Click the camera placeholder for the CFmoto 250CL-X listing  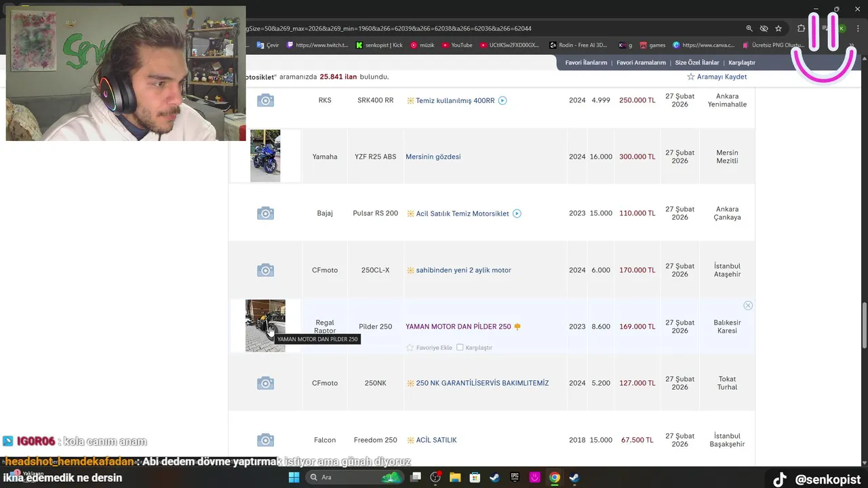[x=265, y=270]
